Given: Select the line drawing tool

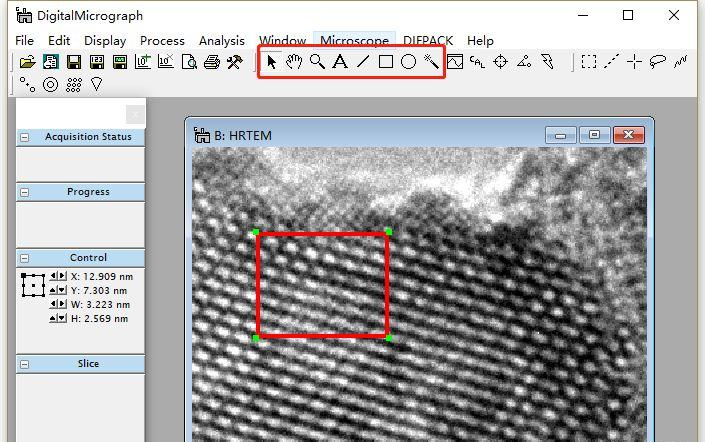Looking at the screenshot, I should tap(363, 62).
